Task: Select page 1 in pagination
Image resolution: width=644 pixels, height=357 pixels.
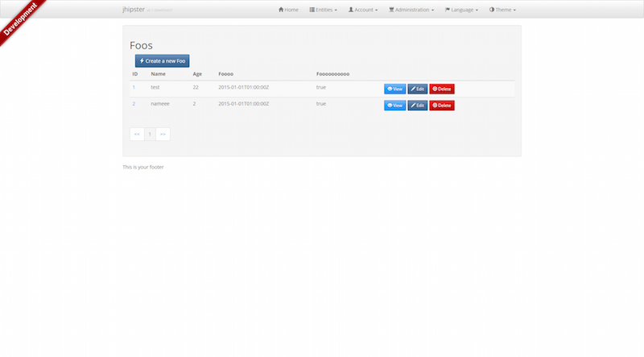Action: click(x=150, y=134)
